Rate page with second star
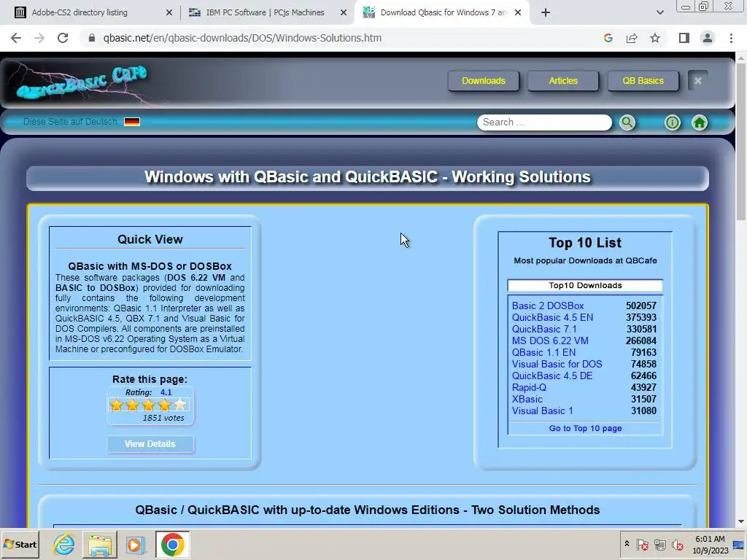Viewport: 747px width, 560px height. 133,405
